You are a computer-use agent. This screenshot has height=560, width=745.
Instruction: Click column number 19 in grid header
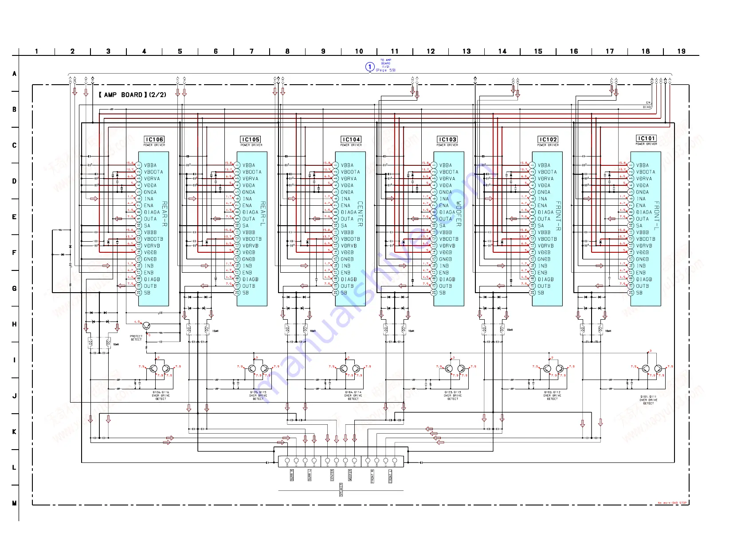682,51
